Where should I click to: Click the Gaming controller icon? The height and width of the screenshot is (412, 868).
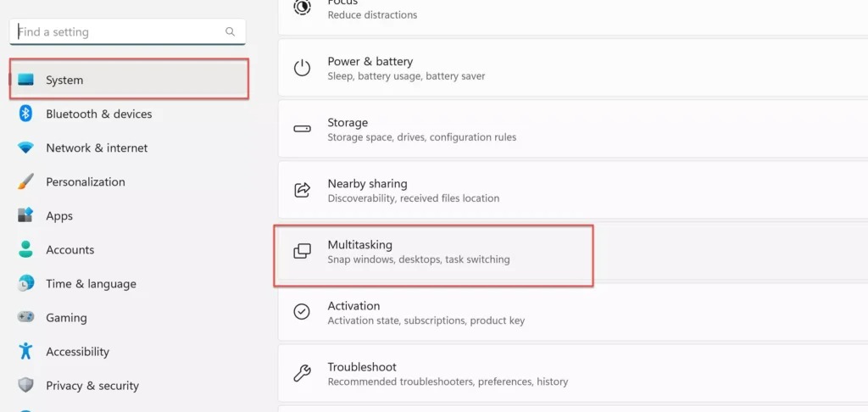[x=25, y=317]
